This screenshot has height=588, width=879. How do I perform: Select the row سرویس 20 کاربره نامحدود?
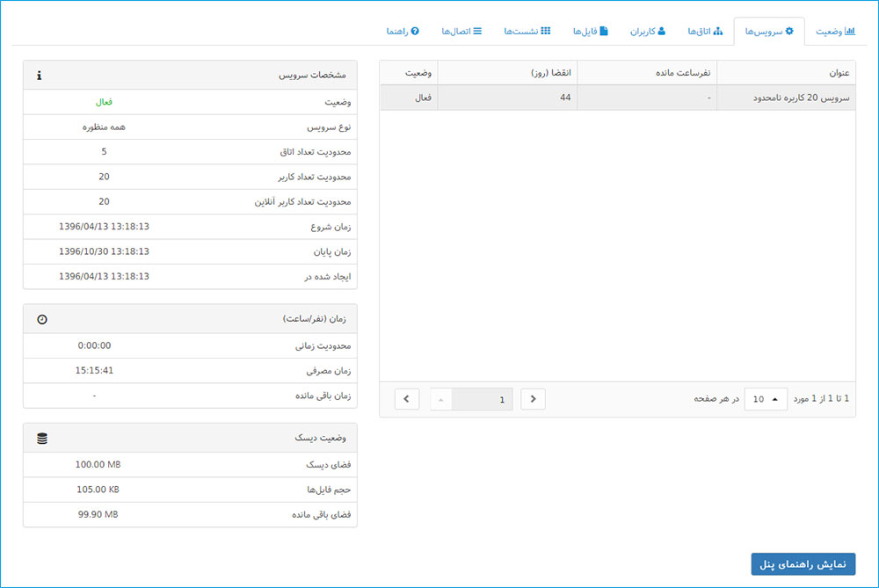coord(618,98)
